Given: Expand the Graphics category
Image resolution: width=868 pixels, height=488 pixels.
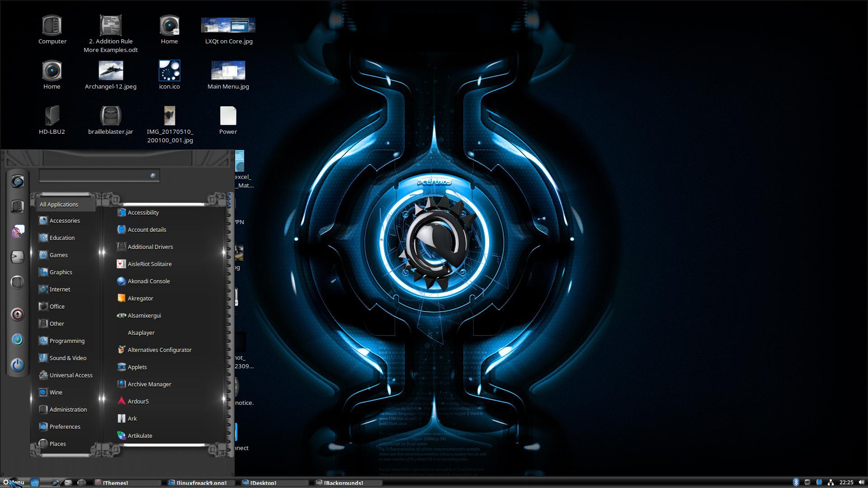Looking at the screenshot, I should tap(61, 272).
